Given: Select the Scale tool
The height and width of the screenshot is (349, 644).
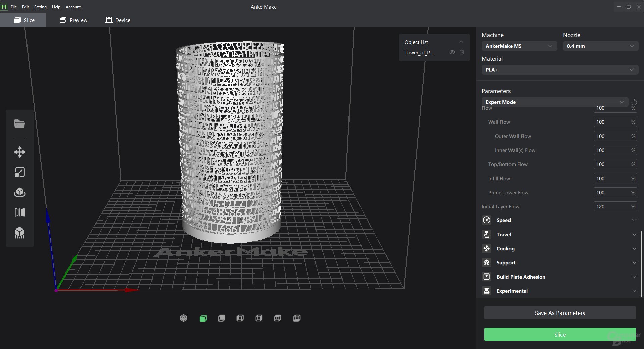Looking at the screenshot, I should 20,172.
